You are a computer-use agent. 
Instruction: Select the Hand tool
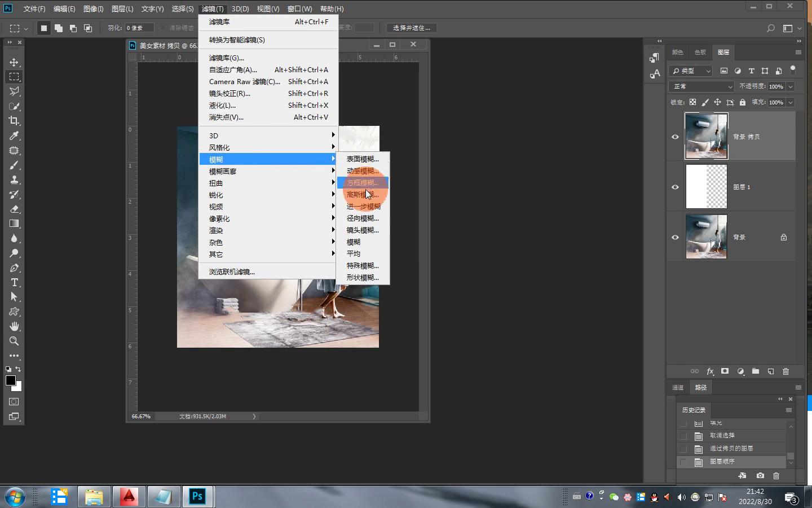pos(14,326)
